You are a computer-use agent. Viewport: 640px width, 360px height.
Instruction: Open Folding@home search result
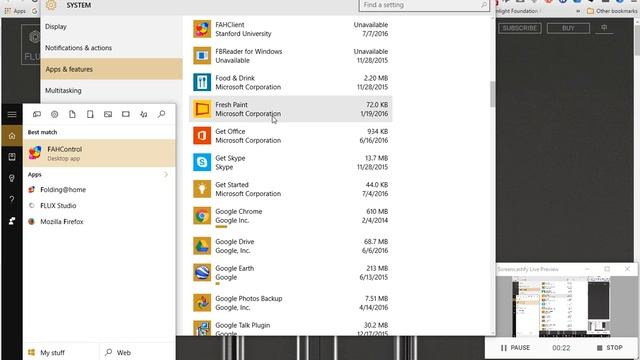(x=100, y=190)
